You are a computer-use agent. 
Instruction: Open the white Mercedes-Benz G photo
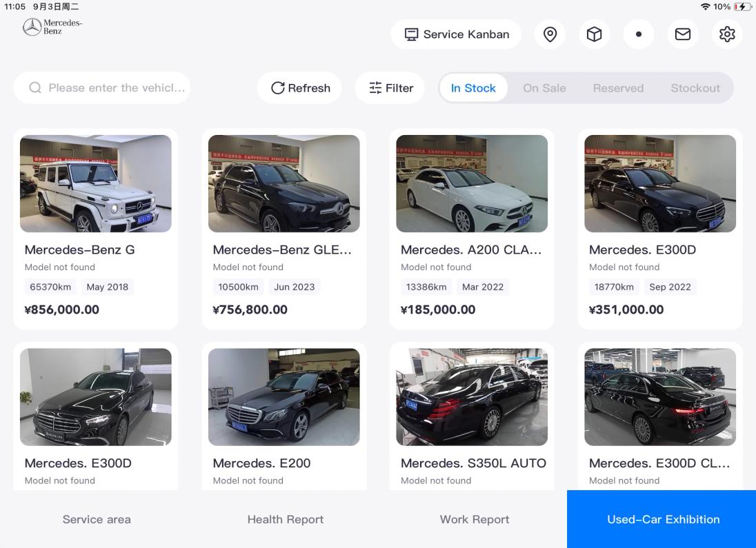95,183
